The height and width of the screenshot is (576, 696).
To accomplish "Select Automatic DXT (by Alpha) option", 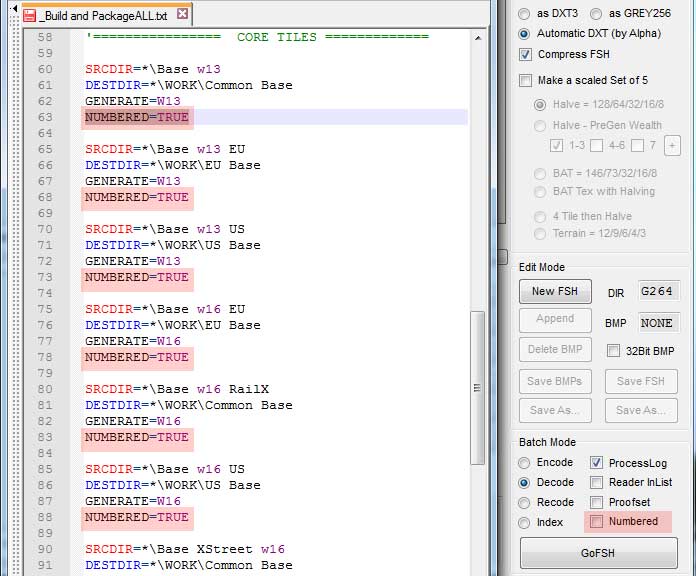I will [524, 34].
